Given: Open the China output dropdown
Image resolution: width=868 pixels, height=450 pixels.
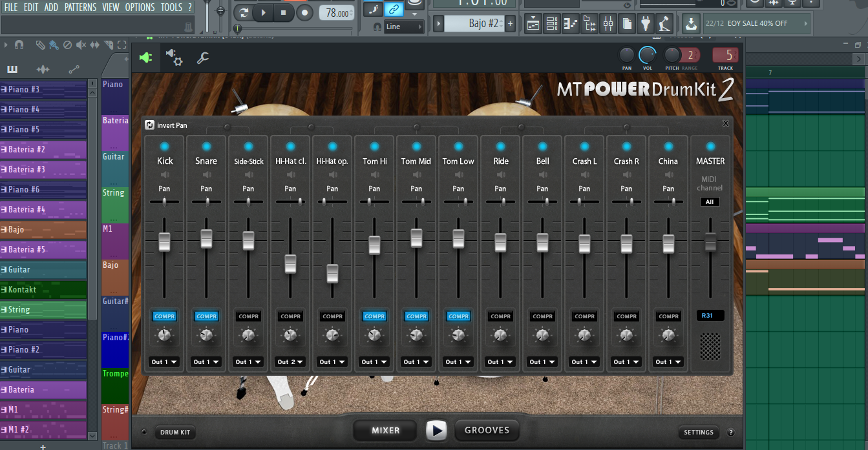Looking at the screenshot, I should coord(668,362).
